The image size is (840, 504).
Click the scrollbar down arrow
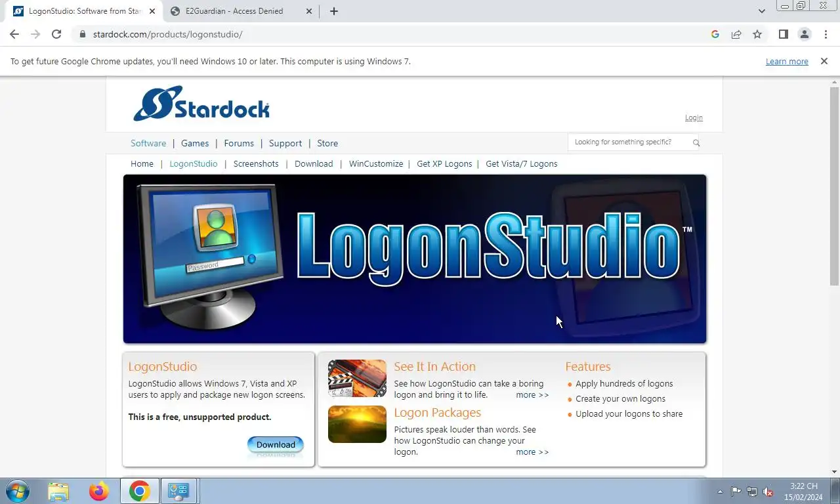point(834,472)
